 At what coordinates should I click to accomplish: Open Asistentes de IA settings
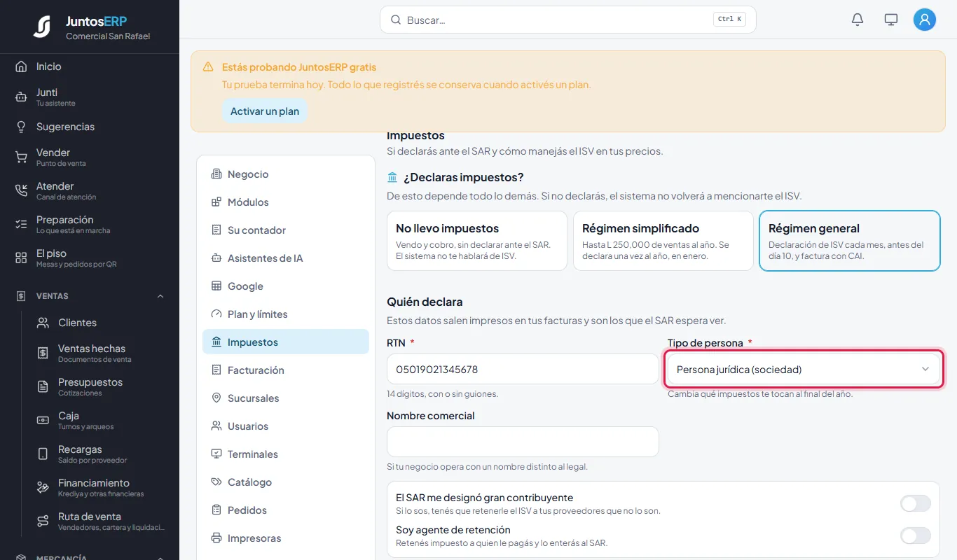[x=286, y=258]
